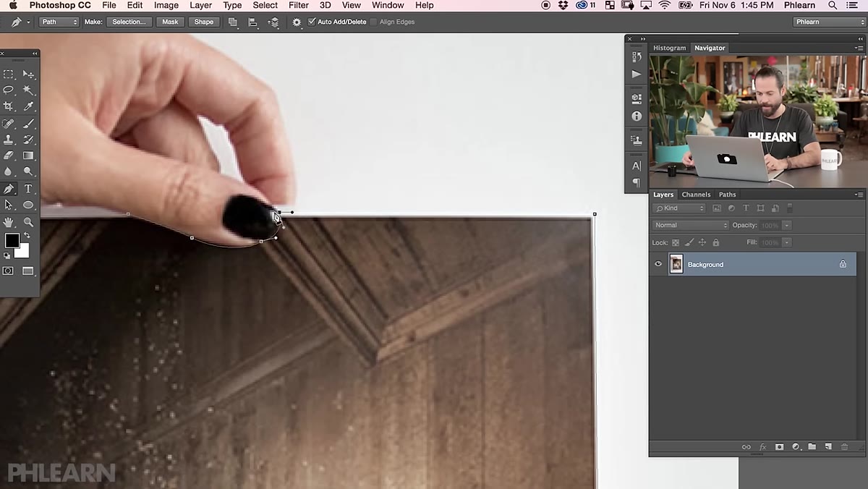This screenshot has width=868, height=489.
Task: Click the foreground color swatch
Action: tap(12, 240)
